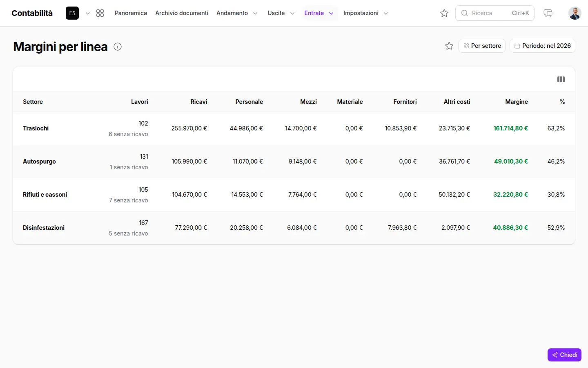Click the 7.963,80 € suppliers value
The width and height of the screenshot is (588, 368).
(402, 228)
